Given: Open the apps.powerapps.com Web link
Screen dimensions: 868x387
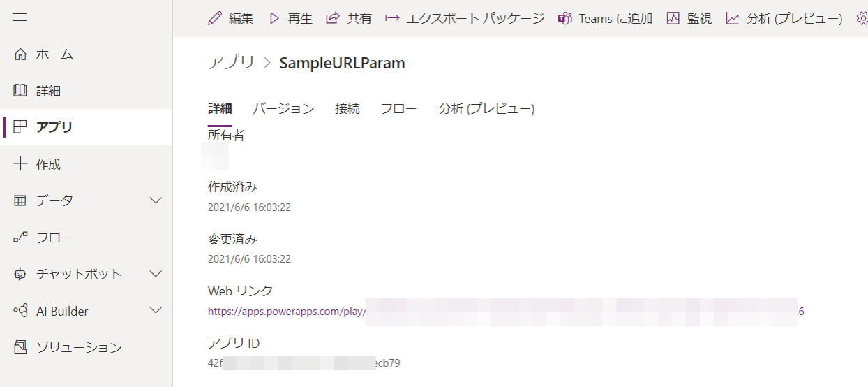Looking at the screenshot, I should 506,312.
